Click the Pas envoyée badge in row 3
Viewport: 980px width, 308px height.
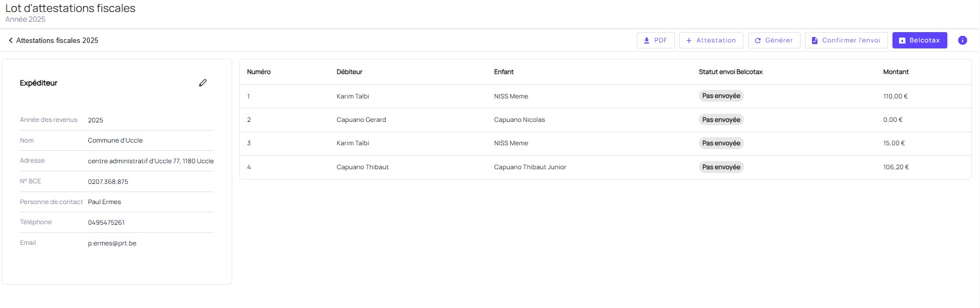pos(721,143)
